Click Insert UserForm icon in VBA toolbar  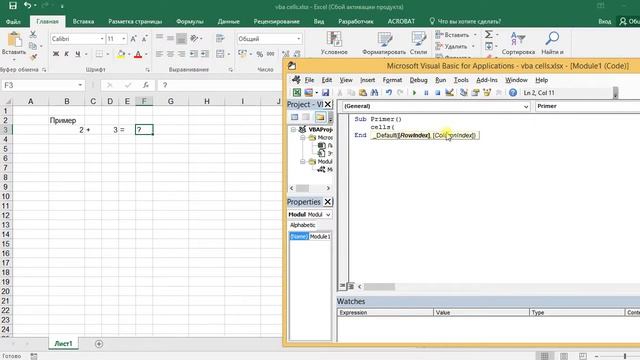coord(309,93)
